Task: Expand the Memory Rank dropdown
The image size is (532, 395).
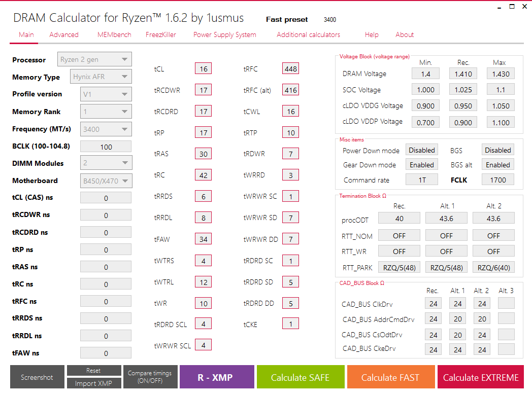Action: [x=106, y=112]
